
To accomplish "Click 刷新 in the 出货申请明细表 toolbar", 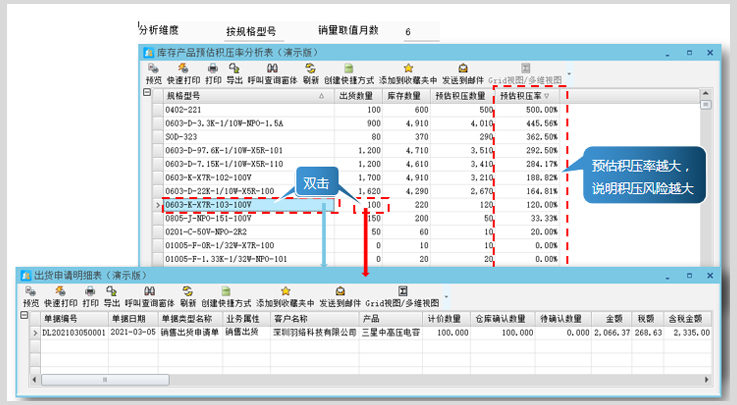I will point(187,296).
